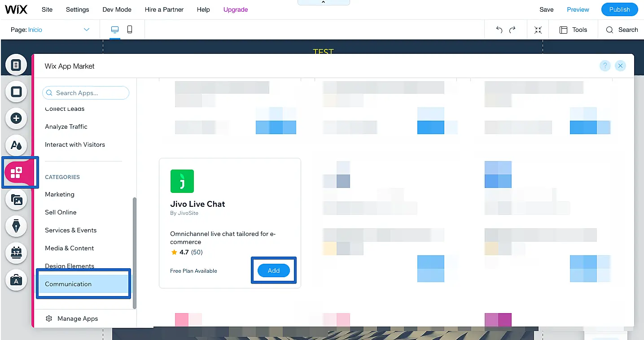This screenshot has height=340, width=644.
Task: Click the Free Plan Available label
Action: 193,271
